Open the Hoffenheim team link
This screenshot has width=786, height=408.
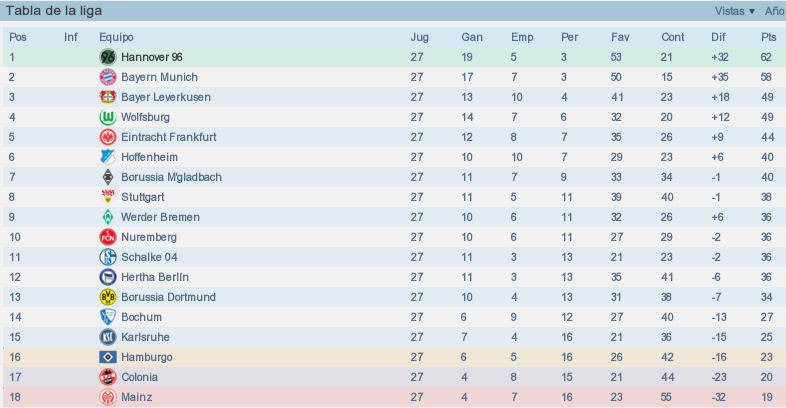tap(149, 157)
